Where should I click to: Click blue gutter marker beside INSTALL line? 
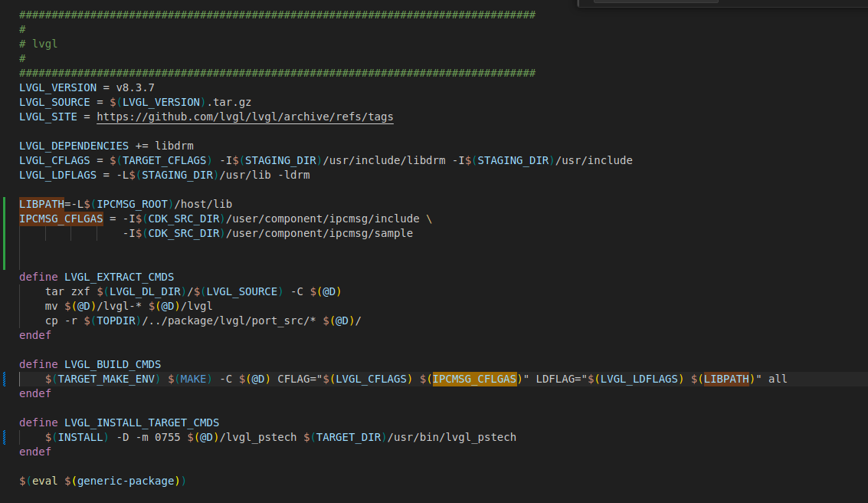coord(5,437)
